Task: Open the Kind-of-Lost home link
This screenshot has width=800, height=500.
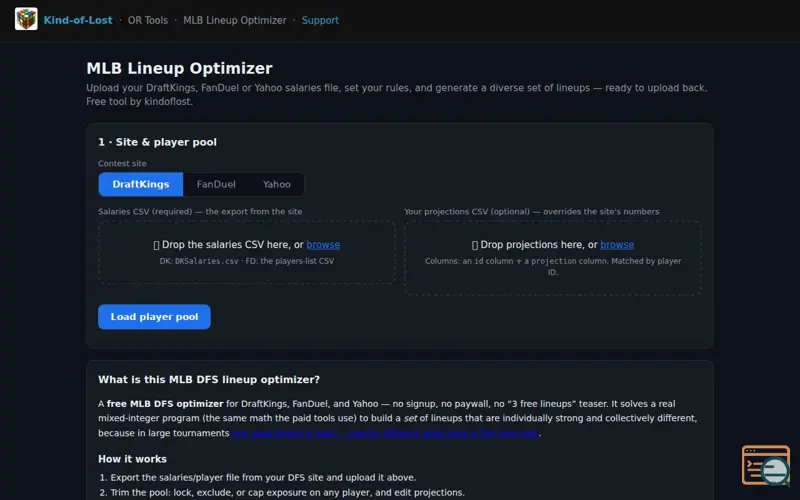Action: 78,20
